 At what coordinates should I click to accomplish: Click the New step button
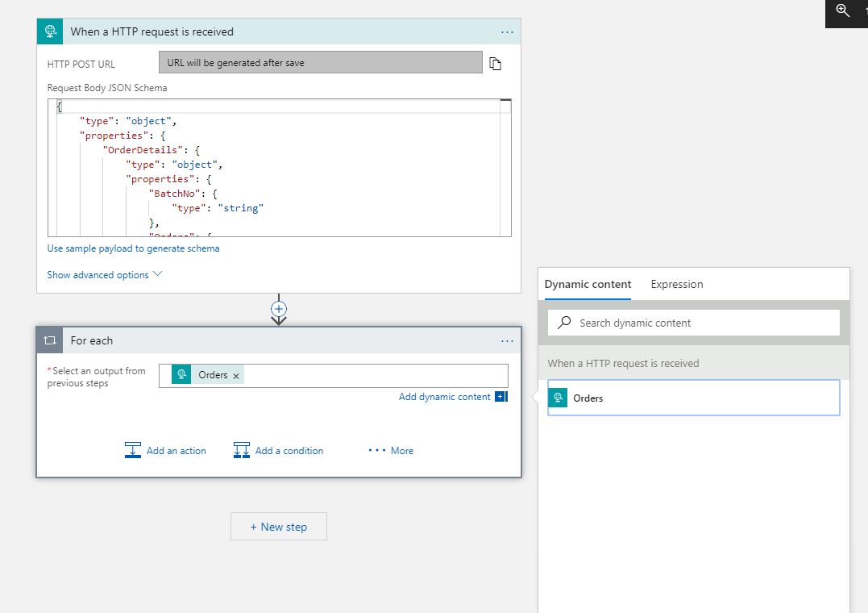click(278, 527)
